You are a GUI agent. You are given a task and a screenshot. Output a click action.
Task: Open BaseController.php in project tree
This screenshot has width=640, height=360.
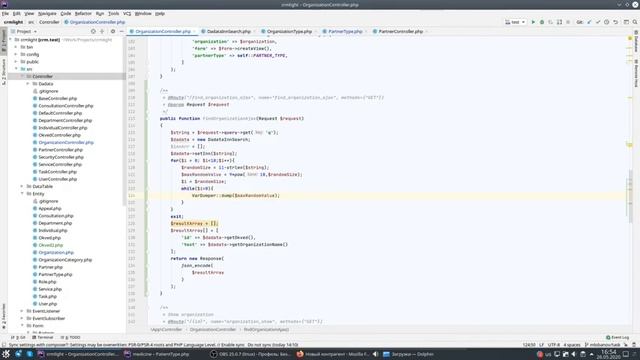(58, 98)
